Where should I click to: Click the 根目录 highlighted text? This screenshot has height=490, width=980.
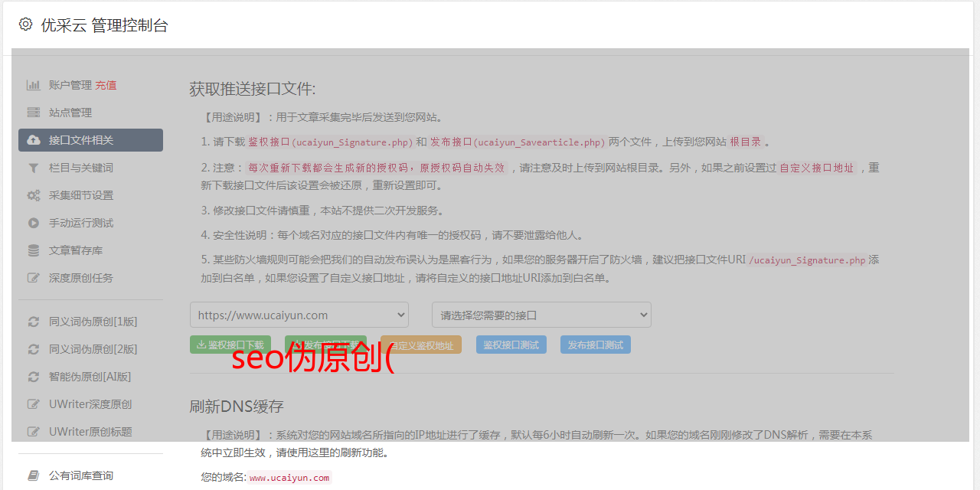click(746, 142)
